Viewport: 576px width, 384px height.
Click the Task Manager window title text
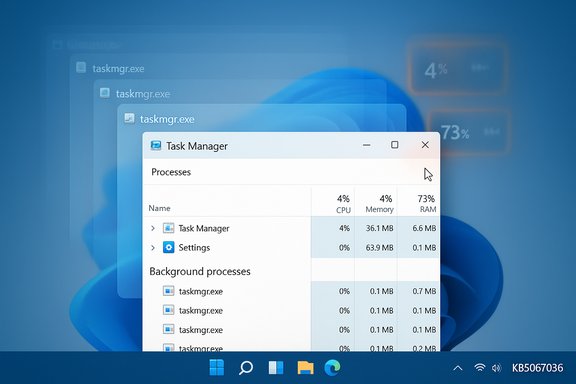point(197,146)
